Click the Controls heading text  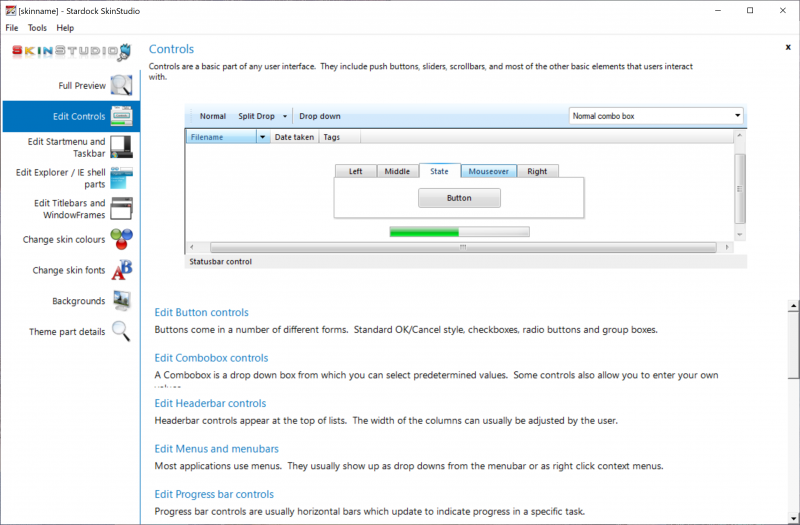tap(171, 49)
